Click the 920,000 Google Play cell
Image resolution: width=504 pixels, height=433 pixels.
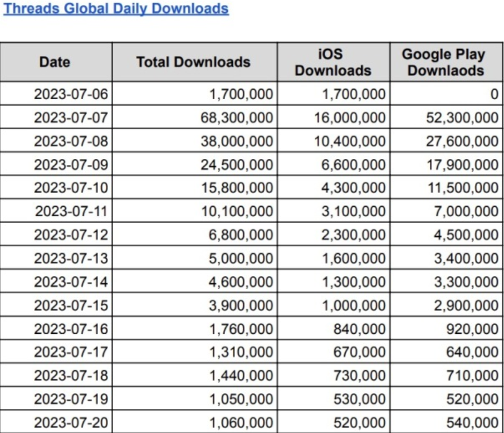click(x=446, y=328)
